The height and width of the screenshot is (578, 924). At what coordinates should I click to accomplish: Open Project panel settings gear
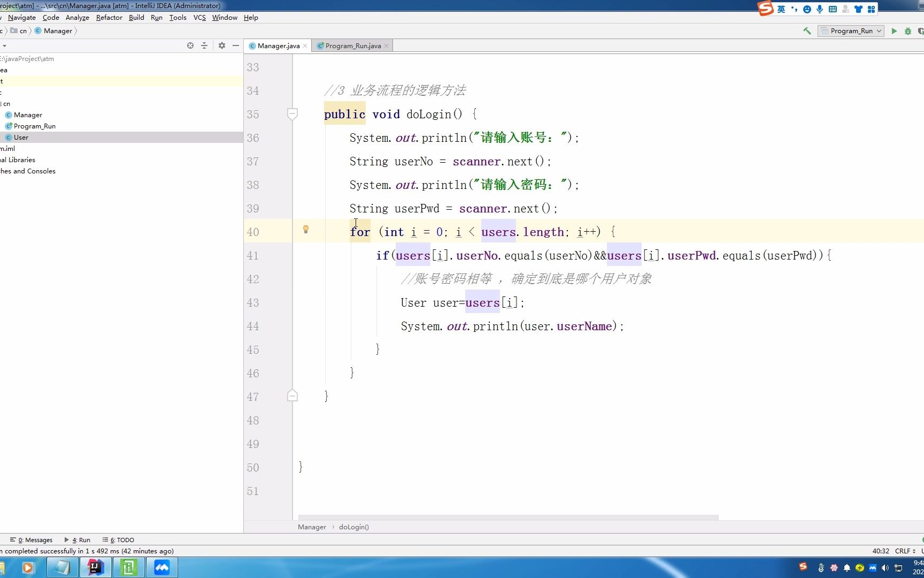tap(222, 45)
